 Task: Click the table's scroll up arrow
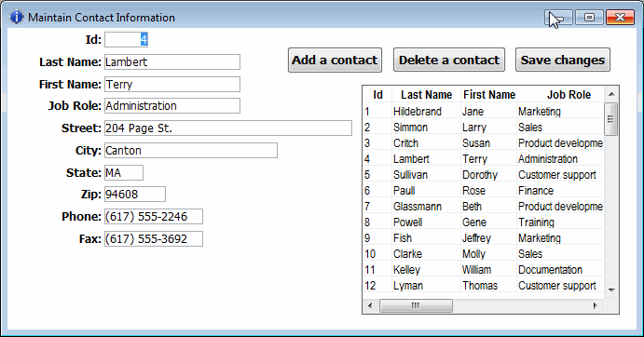click(x=611, y=94)
